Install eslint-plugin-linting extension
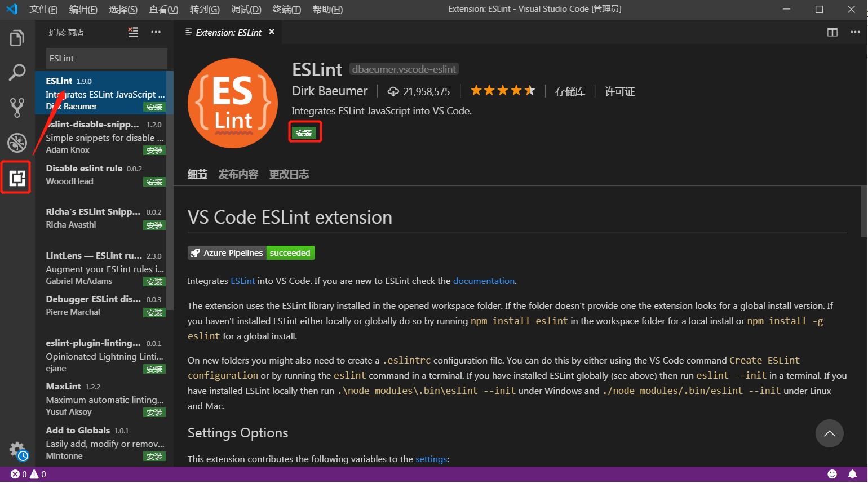Viewport: 868px width, 483px height. tap(154, 369)
